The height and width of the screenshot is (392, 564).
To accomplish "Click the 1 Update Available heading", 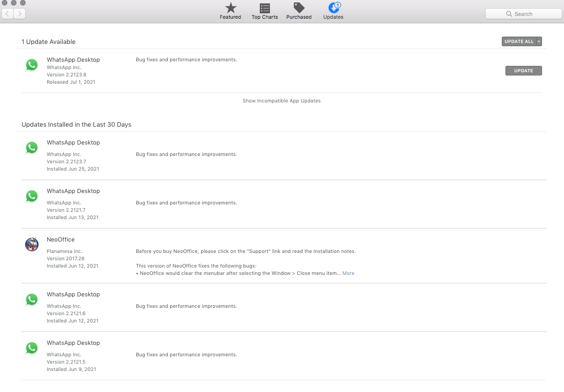I will click(x=48, y=42).
